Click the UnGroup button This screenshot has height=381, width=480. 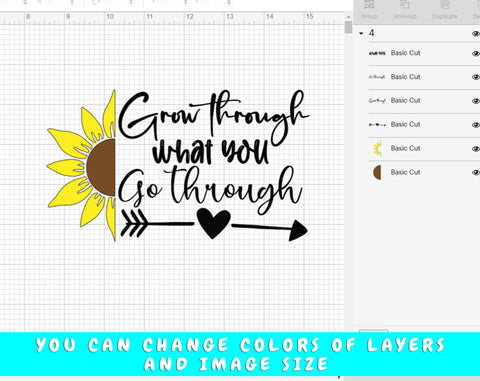pyautogui.click(x=405, y=10)
